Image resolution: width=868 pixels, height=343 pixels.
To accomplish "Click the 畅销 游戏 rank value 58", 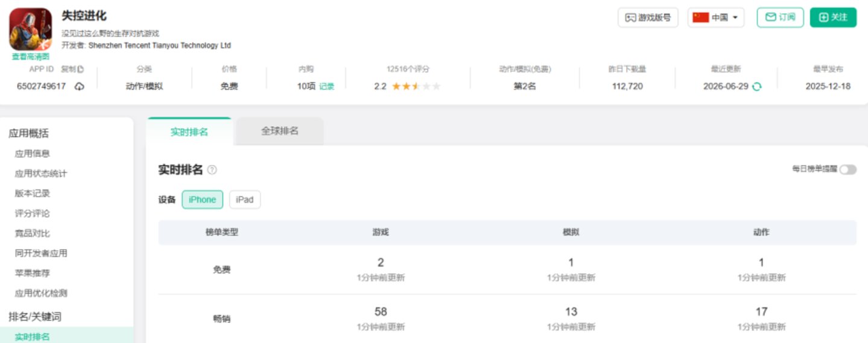I will pyautogui.click(x=381, y=312).
